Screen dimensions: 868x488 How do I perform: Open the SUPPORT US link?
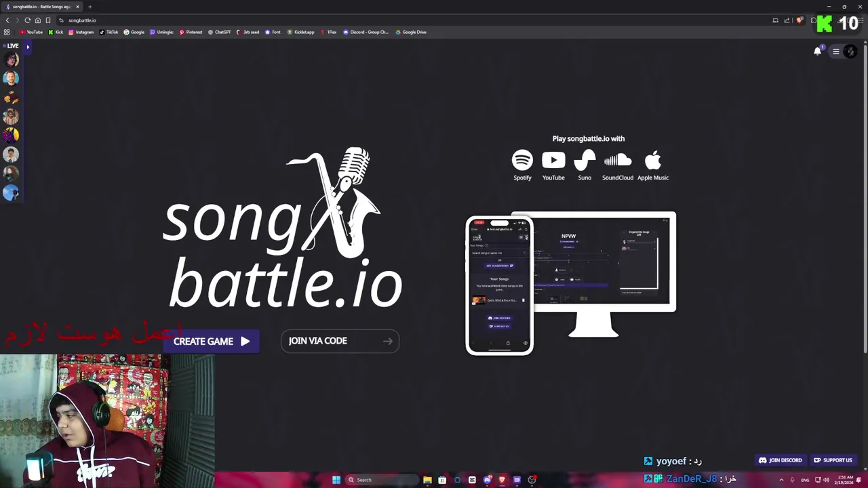tap(833, 460)
